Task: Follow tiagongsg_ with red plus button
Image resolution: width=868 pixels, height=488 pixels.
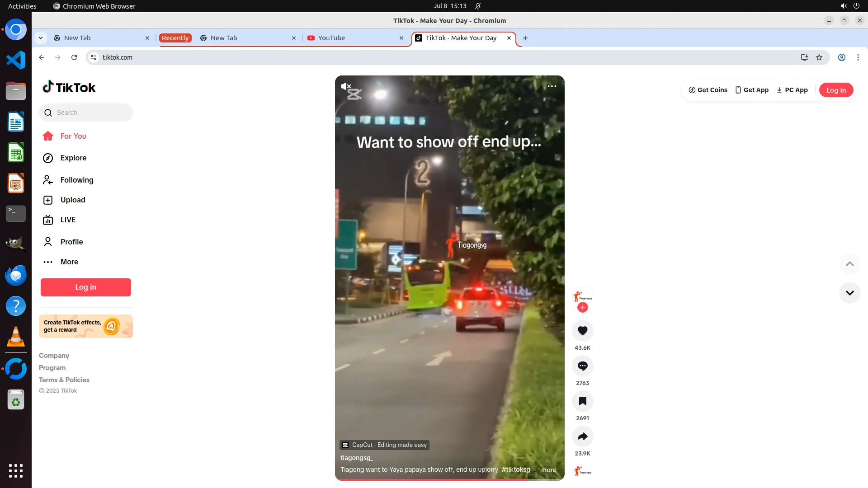Action: tap(582, 308)
